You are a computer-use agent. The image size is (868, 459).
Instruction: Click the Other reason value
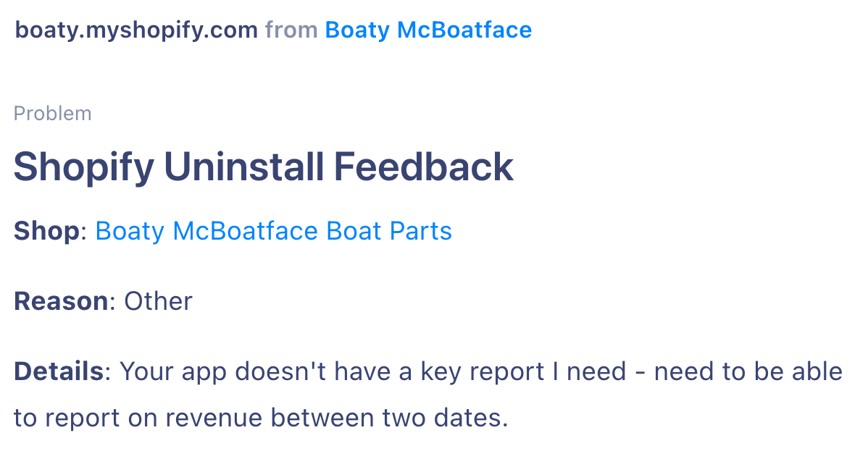[158, 301]
